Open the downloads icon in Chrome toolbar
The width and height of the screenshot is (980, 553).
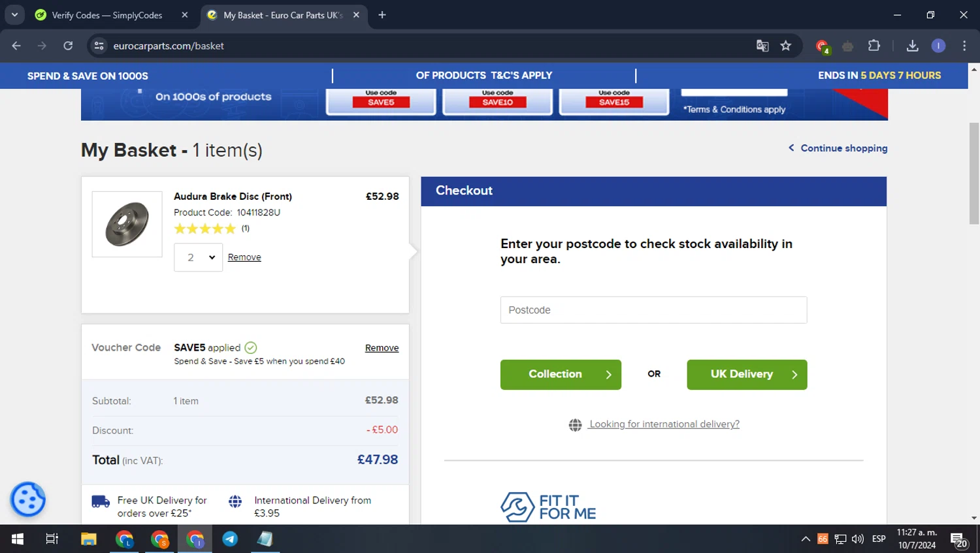click(x=913, y=46)
